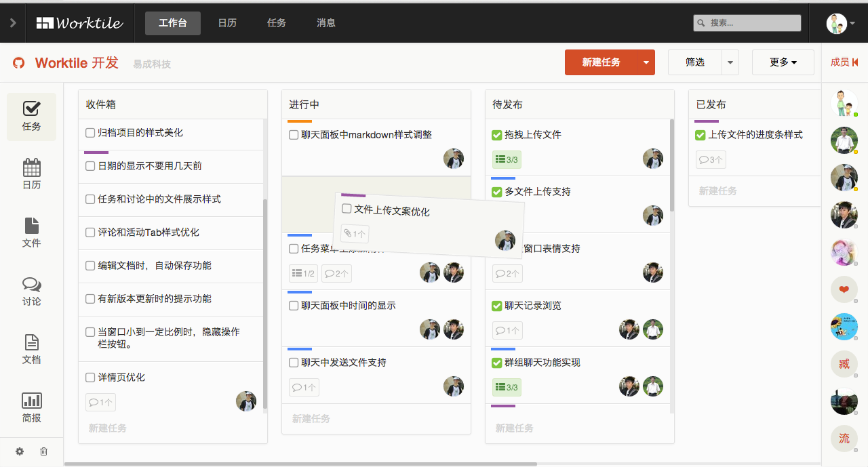Expand the 新建任务 button dropdown arrow
The height and width of the screenshot is (467, 868).
(x=646, y=62)
